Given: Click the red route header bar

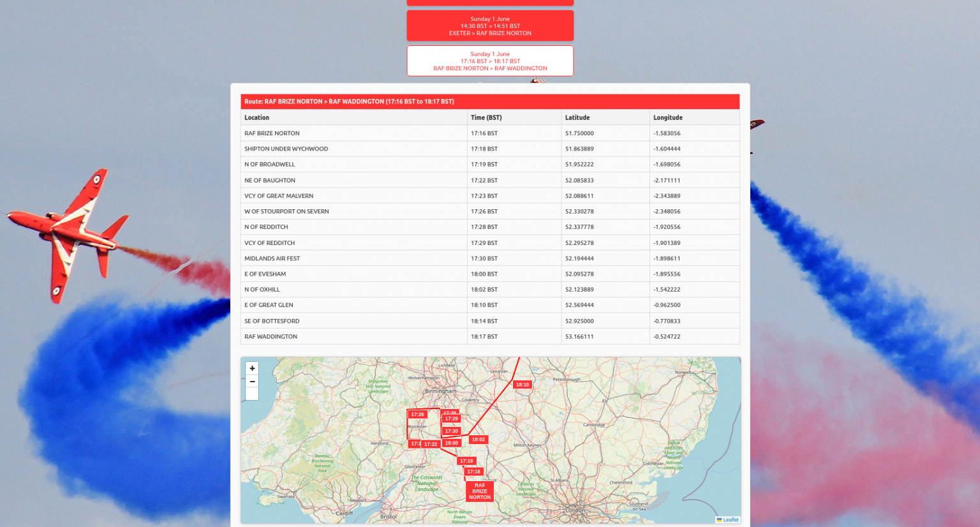Looking at the screenshot, I should tap(490, 101).
